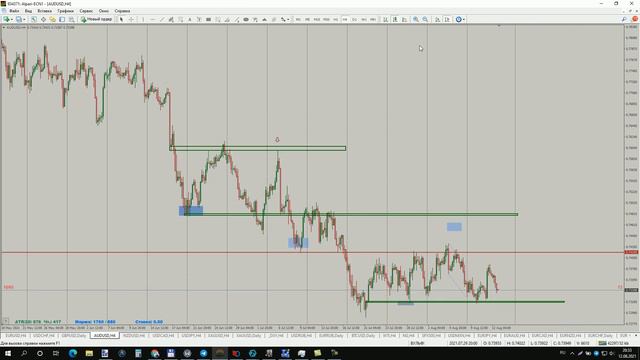
Task: Open the Periodicity clock icon
Action: point(458,19)
